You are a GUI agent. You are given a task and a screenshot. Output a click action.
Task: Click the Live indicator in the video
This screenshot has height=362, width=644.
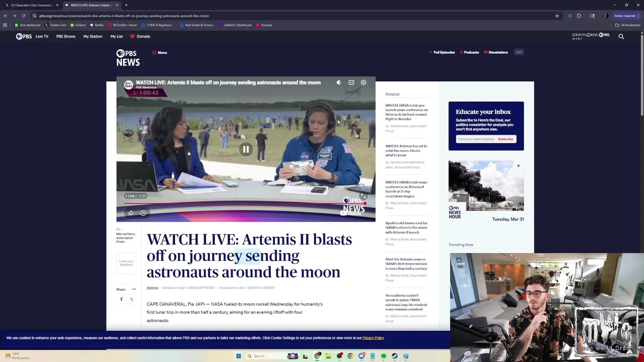point(135,196)
